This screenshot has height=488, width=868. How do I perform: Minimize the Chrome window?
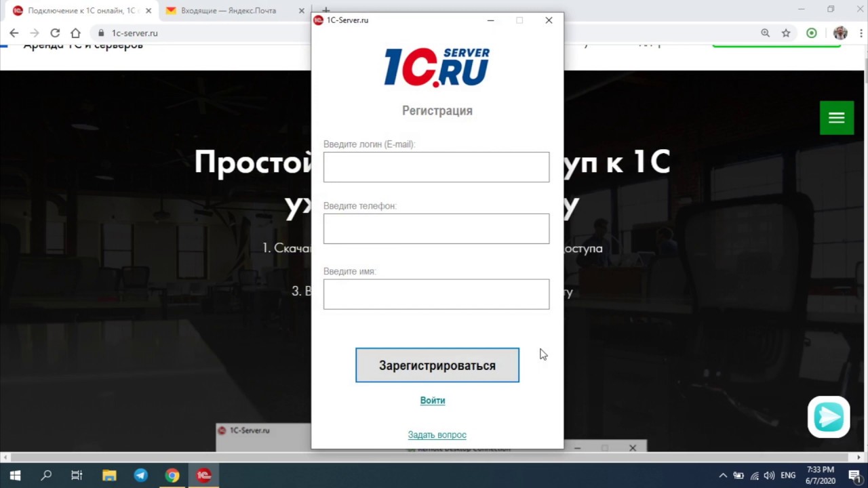pyautogui.click(x=801, y=9)
